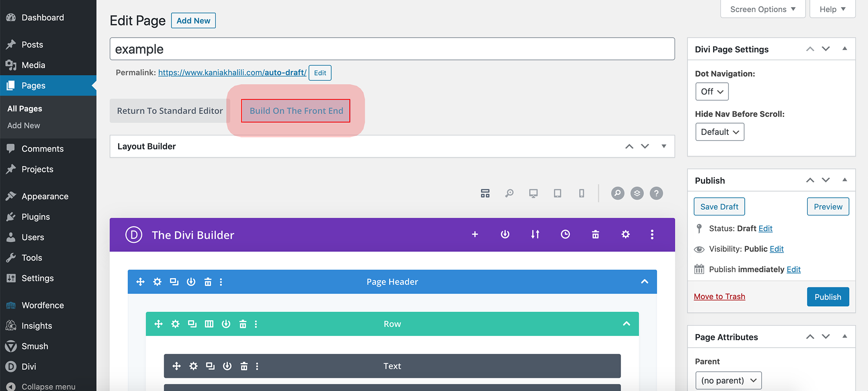Click the blue Publish button
The width and height of the screenshot is (868, 391).
[828, 297]
